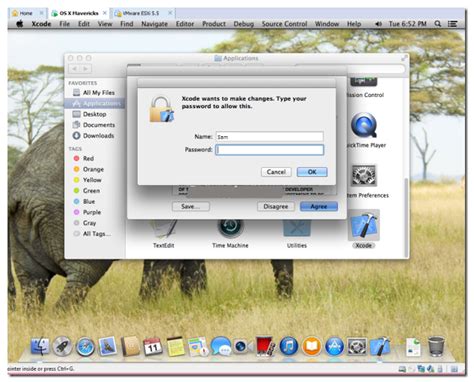Click Xcode hammer icon in Dock
The height and width of the screenshot is (382, 474).
pos(380,346)
